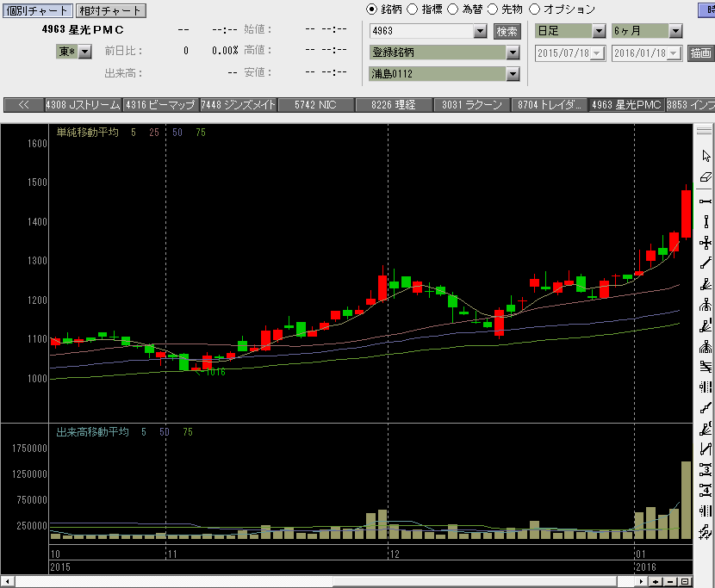Open the 2016/01/18 end date picker
This screenshot has width=715, height=588.
click(x=674, y=53)
